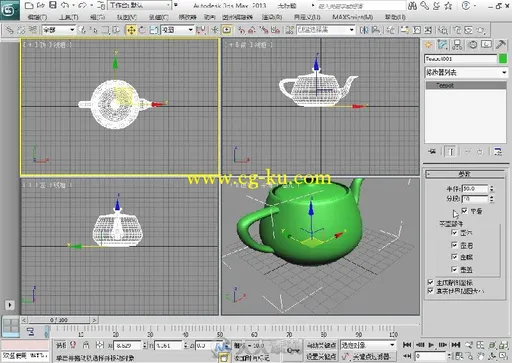Open the Help menu
This screenshot has width=512, height=363.
click(395, 17)
